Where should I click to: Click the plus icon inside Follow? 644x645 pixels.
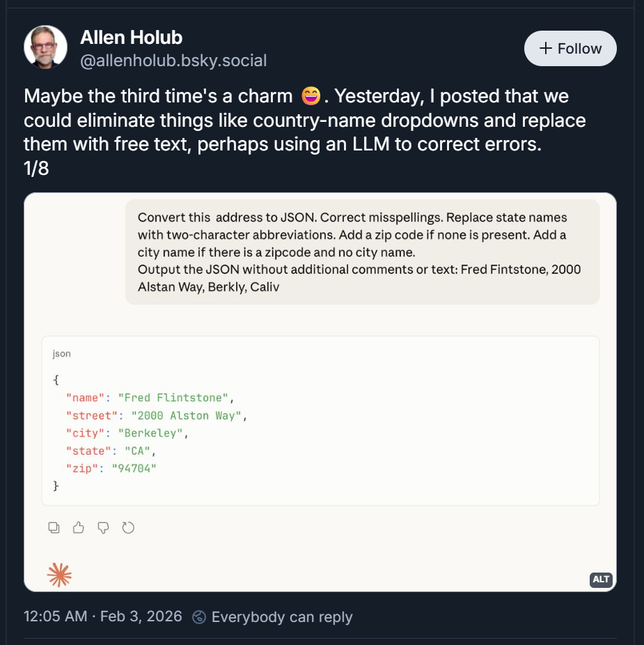(x=546, y=49)
